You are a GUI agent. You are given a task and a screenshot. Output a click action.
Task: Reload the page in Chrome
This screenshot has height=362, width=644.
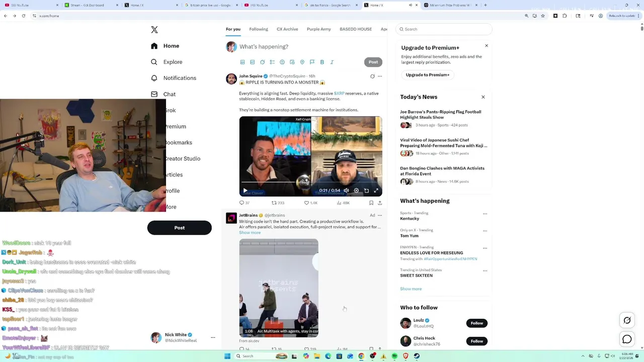[24, 16]
